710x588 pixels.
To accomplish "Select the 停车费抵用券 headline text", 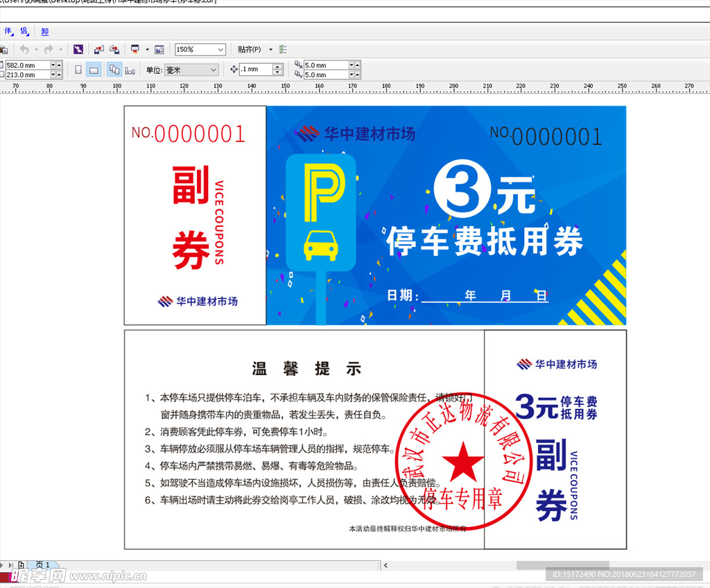I will [x=485, y=241].
